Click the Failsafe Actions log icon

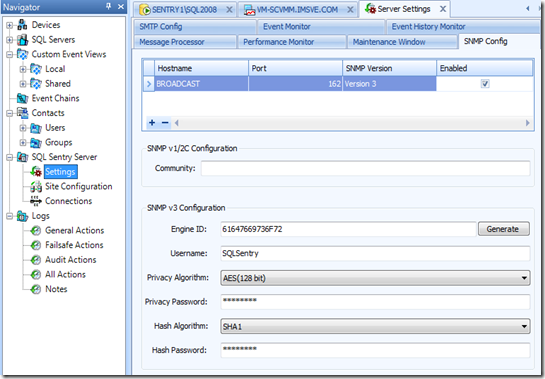point(36,245)
